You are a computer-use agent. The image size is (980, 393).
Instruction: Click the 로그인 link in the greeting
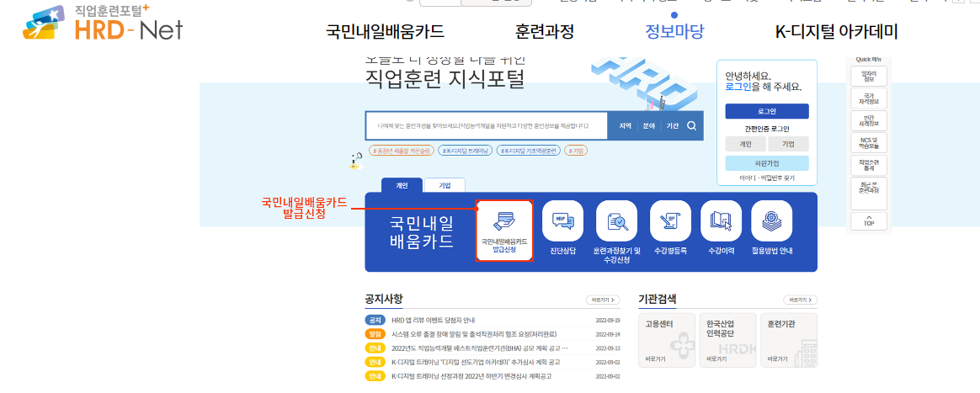pos(738,87)
